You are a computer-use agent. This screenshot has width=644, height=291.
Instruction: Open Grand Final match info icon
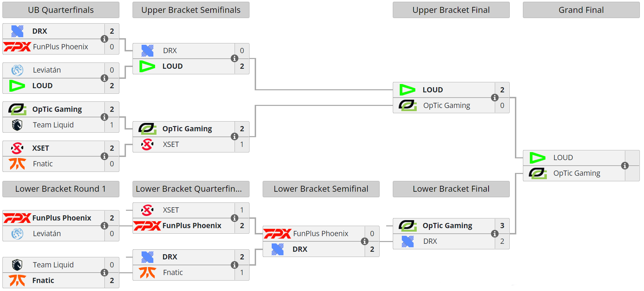pos(625,166)
